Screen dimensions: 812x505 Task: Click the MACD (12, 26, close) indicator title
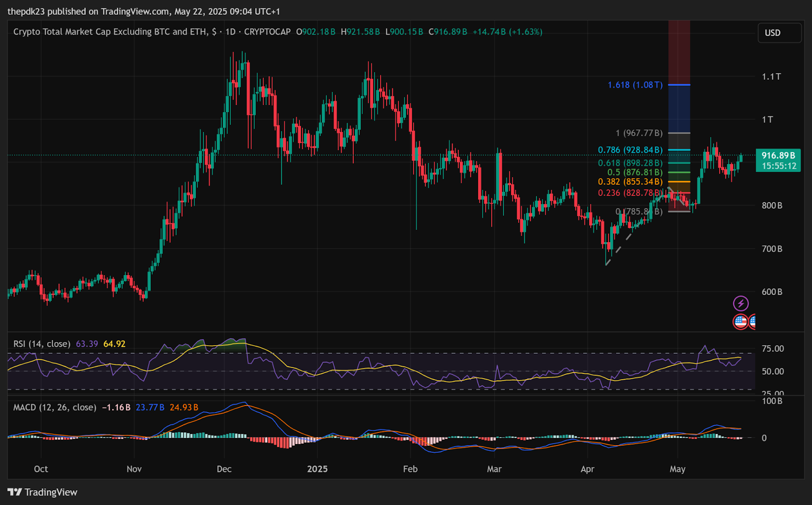pyautogui.click(x=54, y=407)
